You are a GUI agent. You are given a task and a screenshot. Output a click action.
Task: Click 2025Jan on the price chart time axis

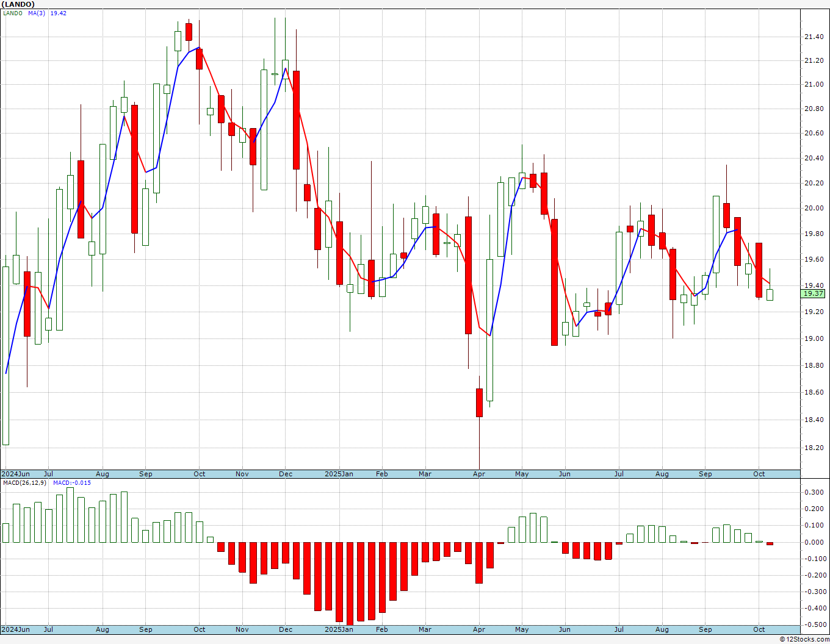[339, 474]
